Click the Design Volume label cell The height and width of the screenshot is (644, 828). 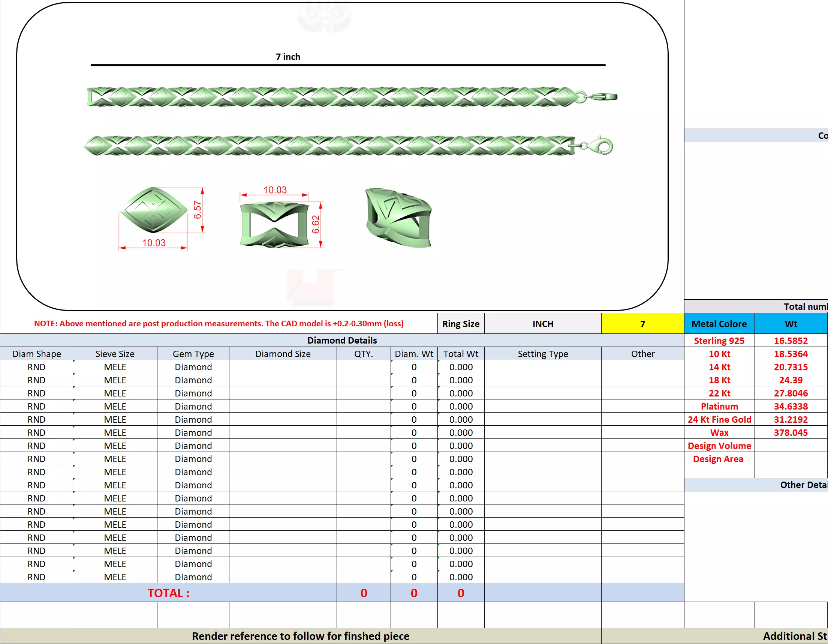pos(719,446)
